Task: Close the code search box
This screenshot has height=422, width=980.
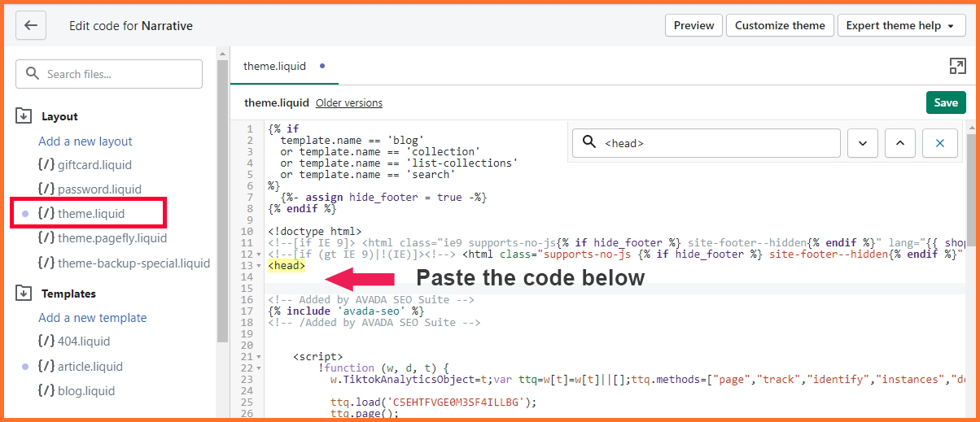Action: (x=940, y=143)
